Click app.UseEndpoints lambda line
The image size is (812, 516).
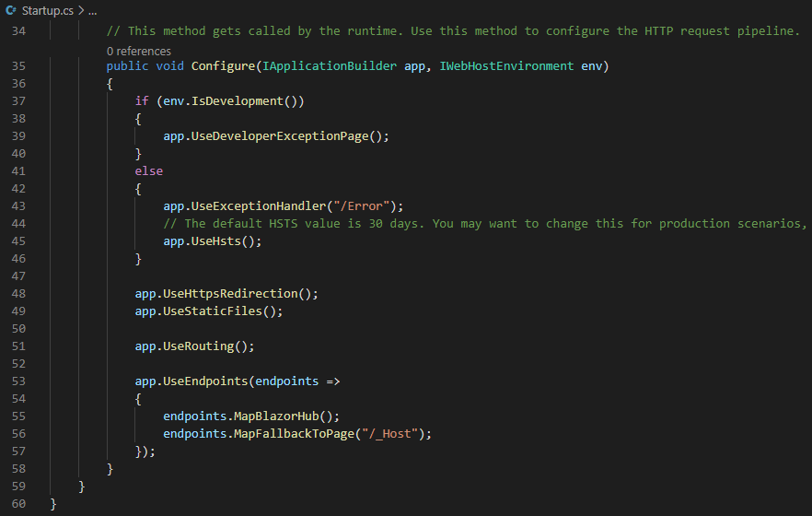coord(238,381)
